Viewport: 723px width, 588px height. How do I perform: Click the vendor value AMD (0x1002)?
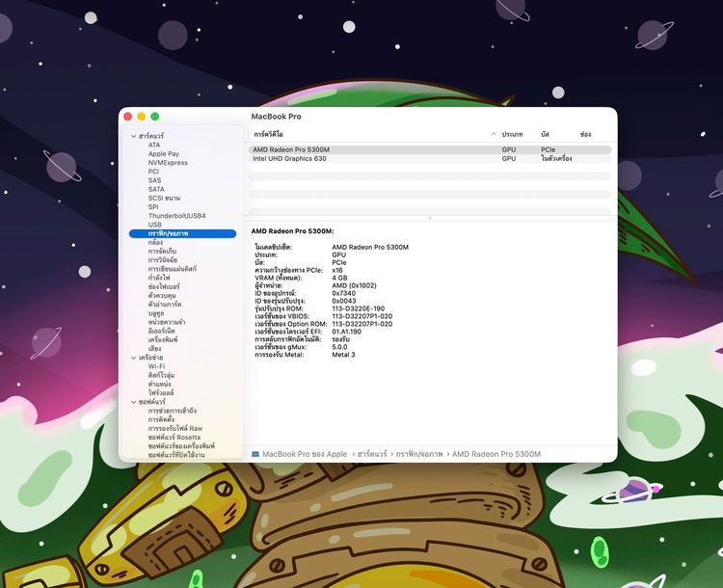coord(354,285)
